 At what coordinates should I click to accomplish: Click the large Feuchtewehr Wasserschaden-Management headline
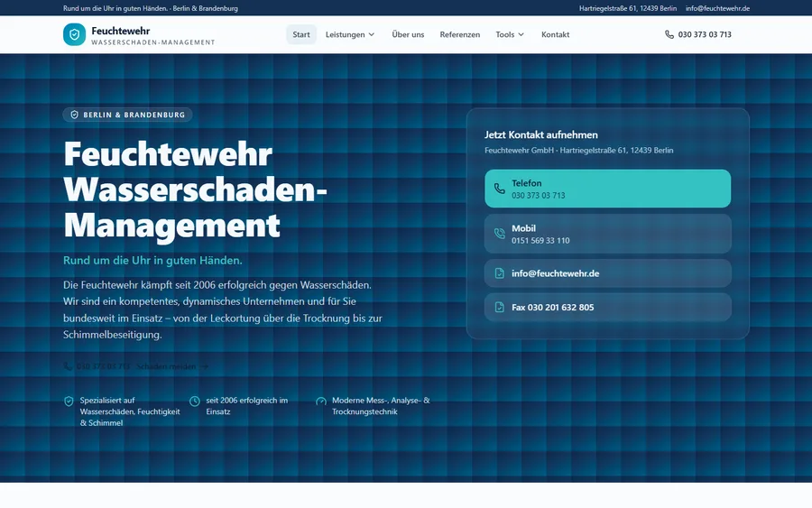click(x=195, y=189)
